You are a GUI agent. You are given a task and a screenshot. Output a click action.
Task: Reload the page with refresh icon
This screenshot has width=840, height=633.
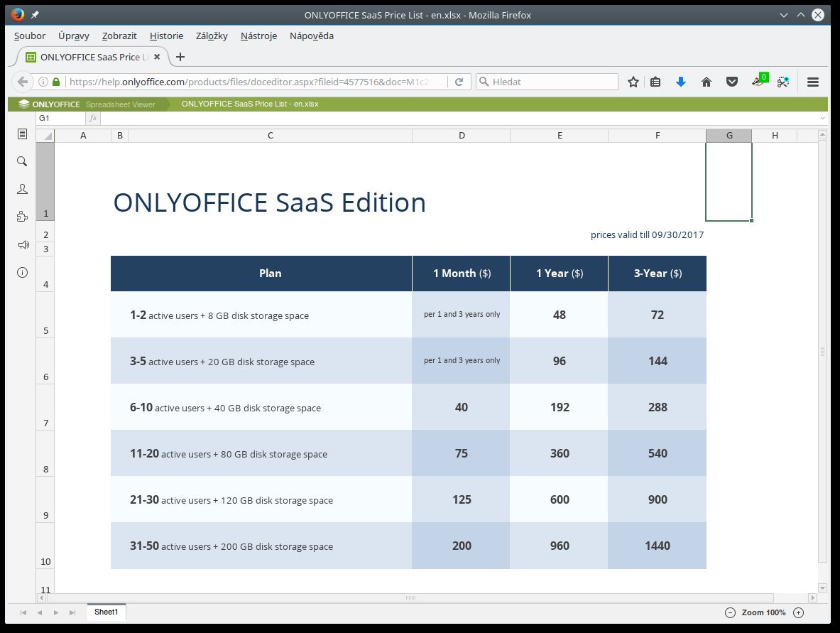coord(459,82)
